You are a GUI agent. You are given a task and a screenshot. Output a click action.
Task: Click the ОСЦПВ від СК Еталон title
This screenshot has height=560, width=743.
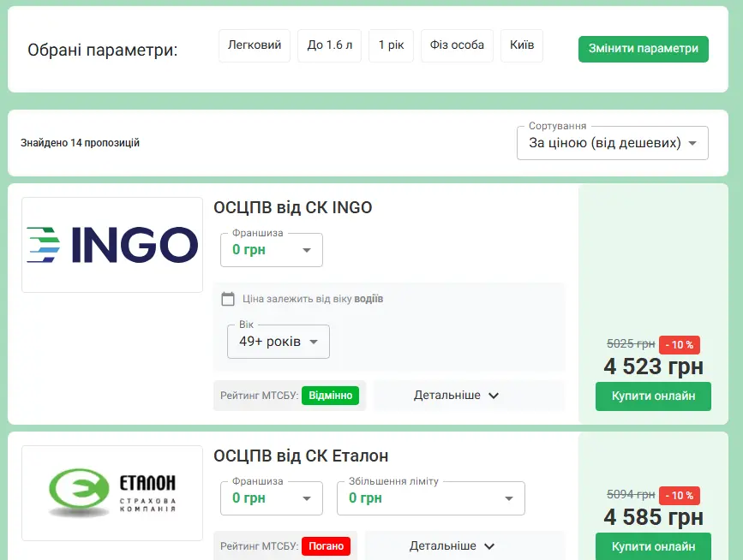[301, 456]
